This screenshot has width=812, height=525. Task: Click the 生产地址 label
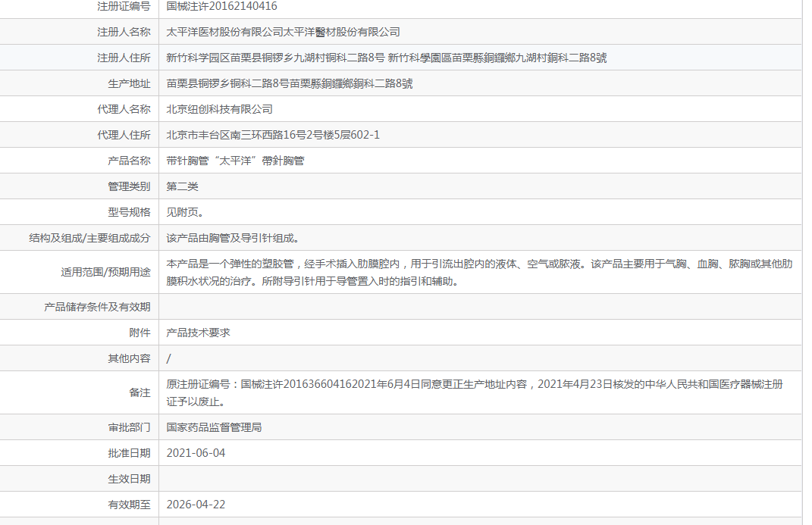(x=129, y=84)
